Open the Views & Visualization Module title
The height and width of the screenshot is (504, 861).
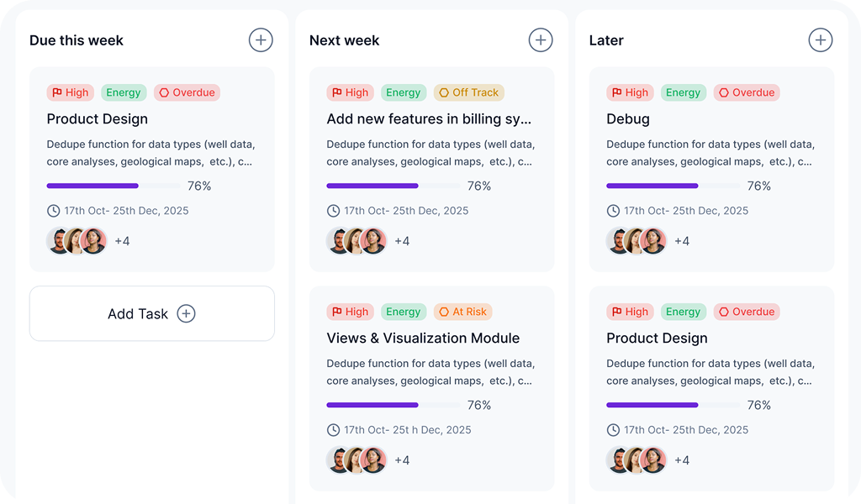click(x=423, y=338)
